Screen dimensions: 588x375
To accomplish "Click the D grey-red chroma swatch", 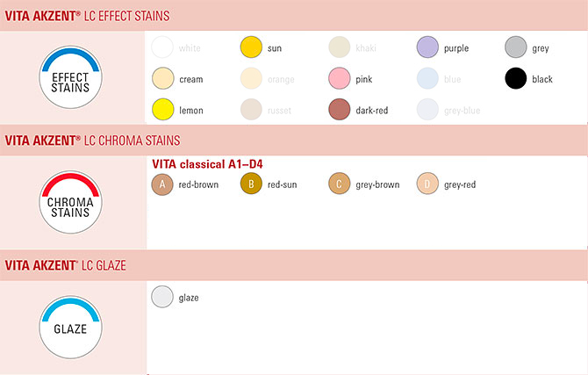I will [427, 184].
